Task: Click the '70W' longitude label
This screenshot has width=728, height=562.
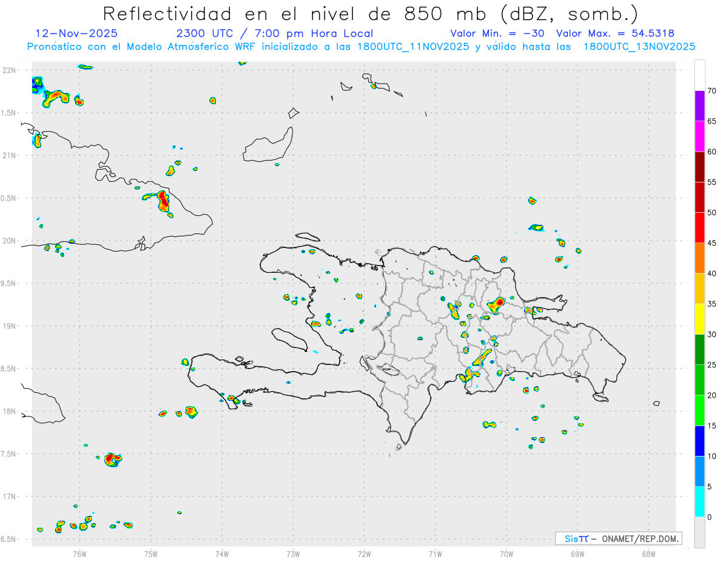Action: coord(507,554)
